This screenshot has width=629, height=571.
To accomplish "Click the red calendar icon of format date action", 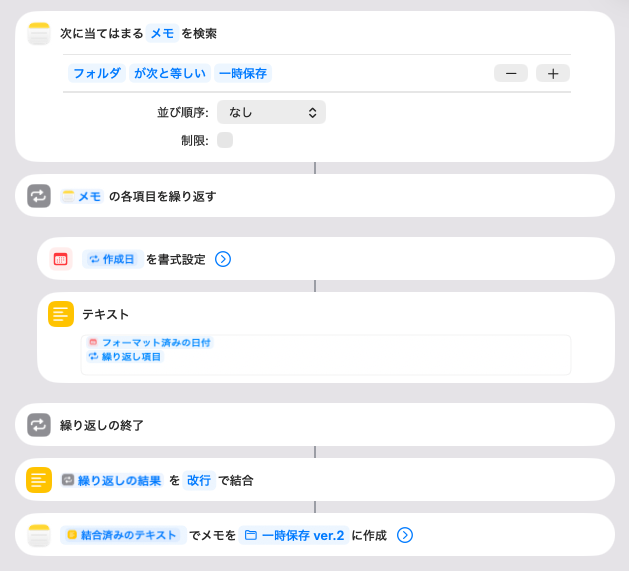I will (x=61, y=259).
